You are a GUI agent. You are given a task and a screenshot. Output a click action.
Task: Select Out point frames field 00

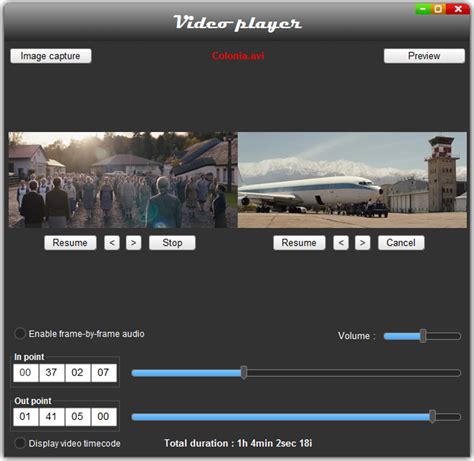tap(104, 417)
